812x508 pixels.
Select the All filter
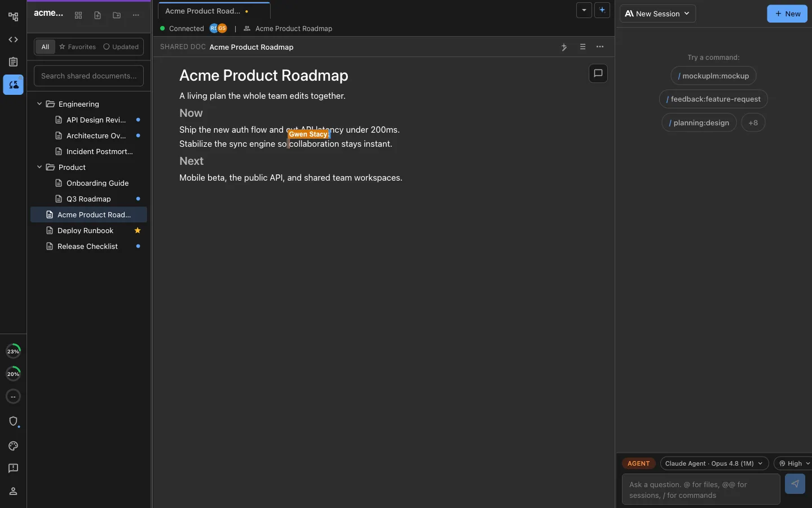point(45,47)
